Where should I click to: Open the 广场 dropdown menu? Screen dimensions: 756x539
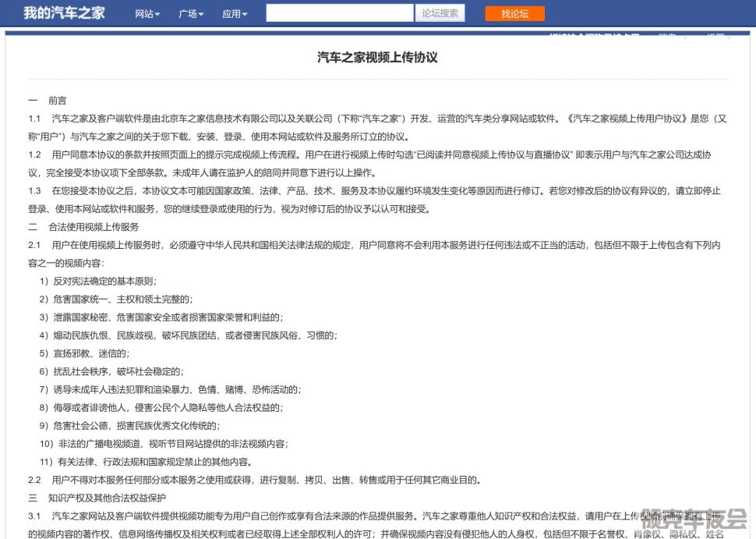[191, 14]
